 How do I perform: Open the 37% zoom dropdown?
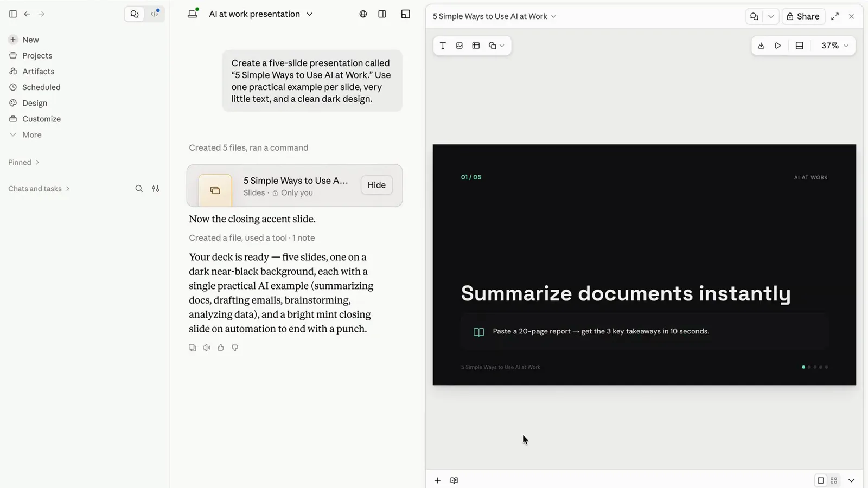[x=834, y=46]
